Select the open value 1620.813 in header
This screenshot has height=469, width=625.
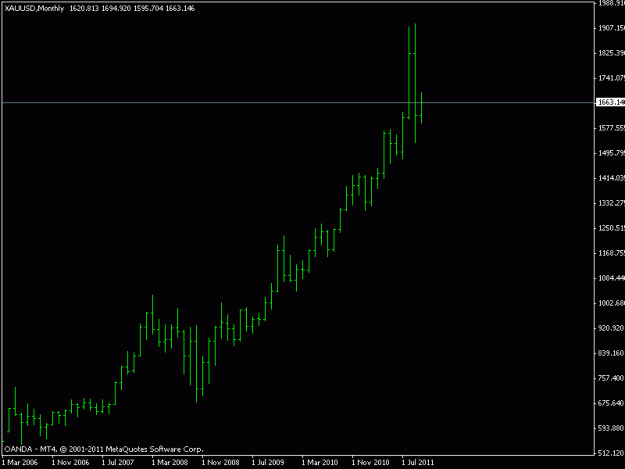coord(84,8)
